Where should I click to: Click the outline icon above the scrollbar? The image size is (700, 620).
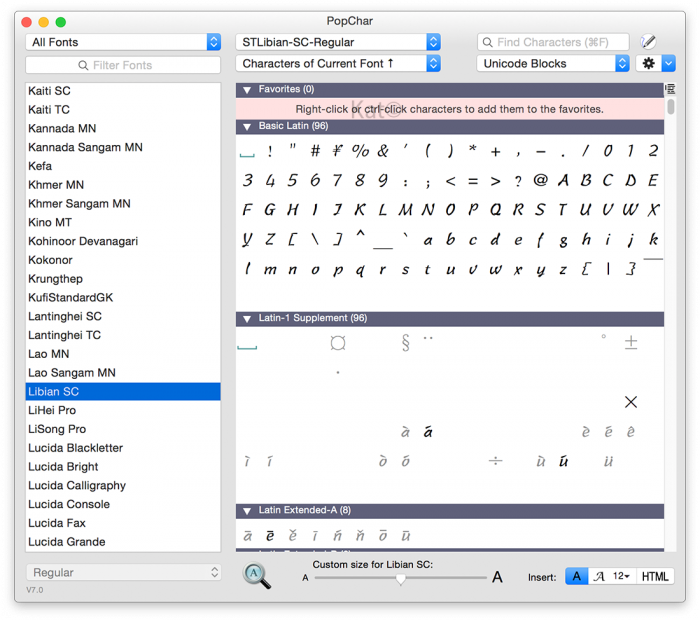pos(670,89)
